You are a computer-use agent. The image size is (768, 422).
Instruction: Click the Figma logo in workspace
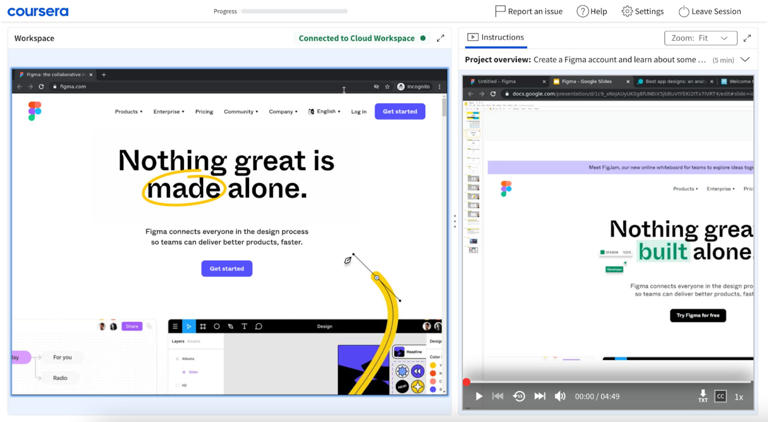coord(35,111)
